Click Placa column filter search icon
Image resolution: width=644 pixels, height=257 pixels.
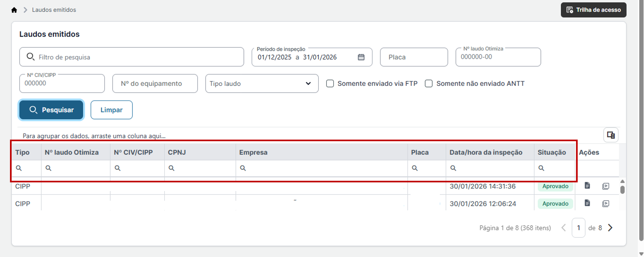pyautogui.click(x=415, y=168)
